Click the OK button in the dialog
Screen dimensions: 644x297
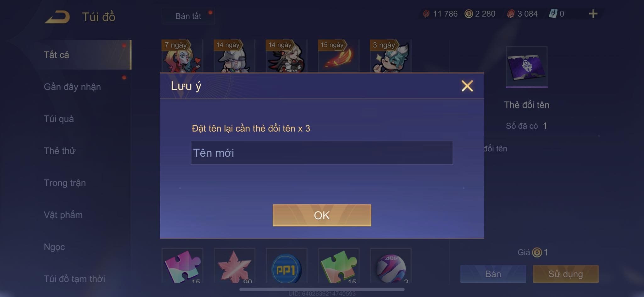[x=322, y=215]
